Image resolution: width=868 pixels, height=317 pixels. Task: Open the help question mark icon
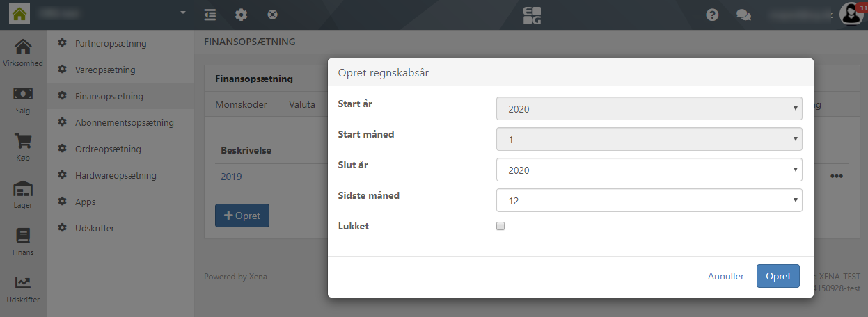tap(712, 15)
